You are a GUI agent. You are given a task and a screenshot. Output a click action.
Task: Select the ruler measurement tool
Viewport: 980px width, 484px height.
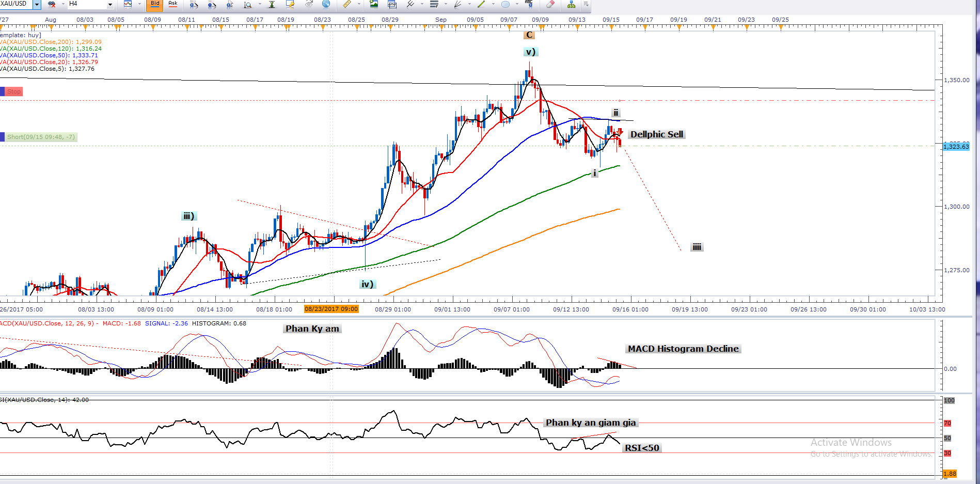[x=346, y=4]
